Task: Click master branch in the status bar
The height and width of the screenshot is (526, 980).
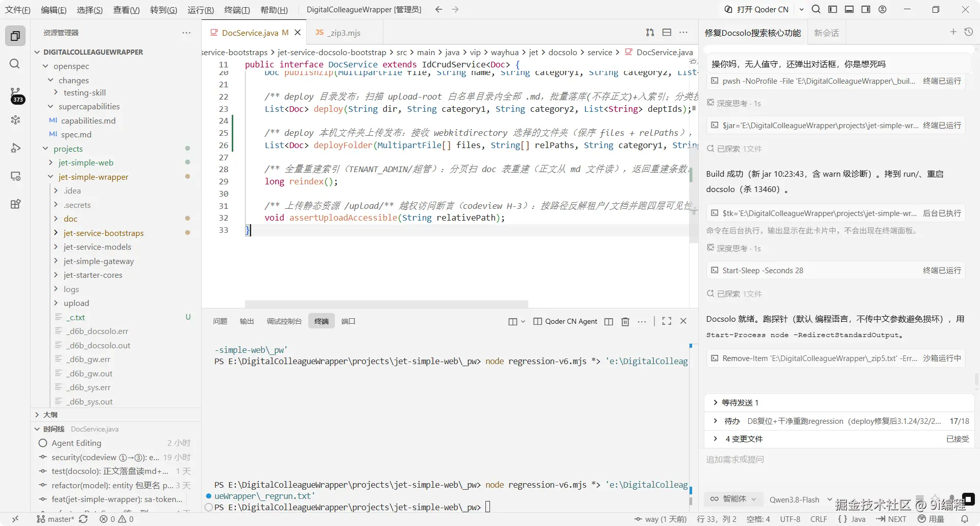Action: pyautogui.click(x=56, y=519)
